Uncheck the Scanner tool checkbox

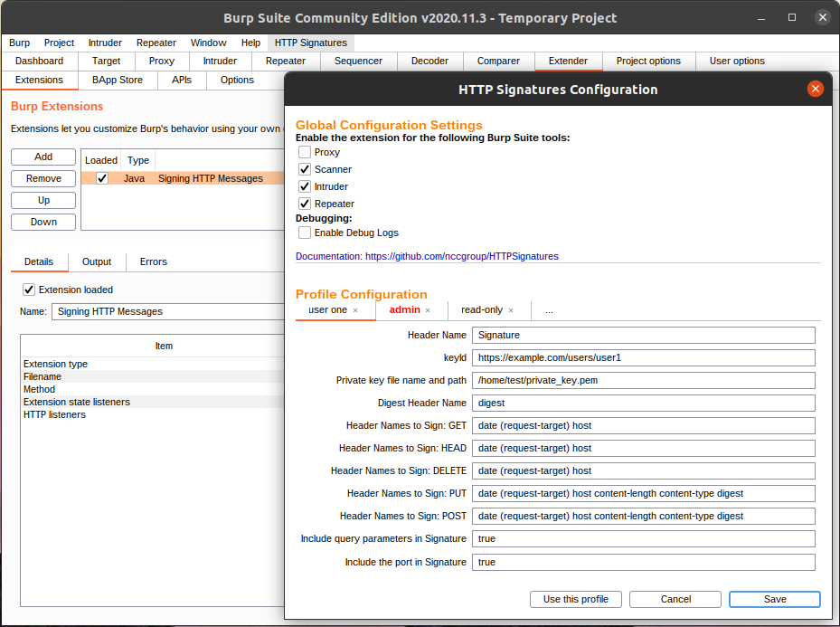[305, 169]
